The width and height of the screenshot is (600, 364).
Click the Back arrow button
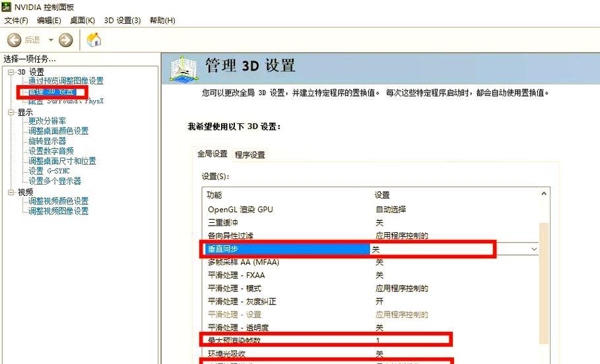coord(14,40)
